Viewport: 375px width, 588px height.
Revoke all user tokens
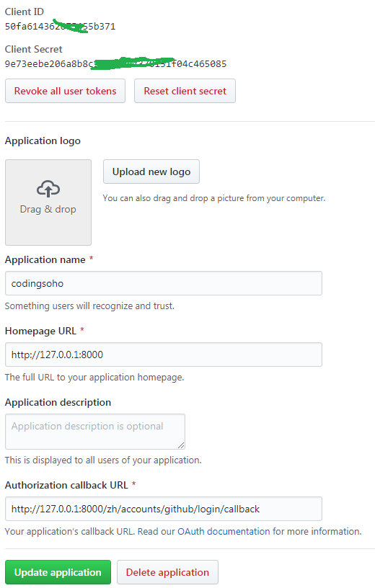click(x=65, y=91)
